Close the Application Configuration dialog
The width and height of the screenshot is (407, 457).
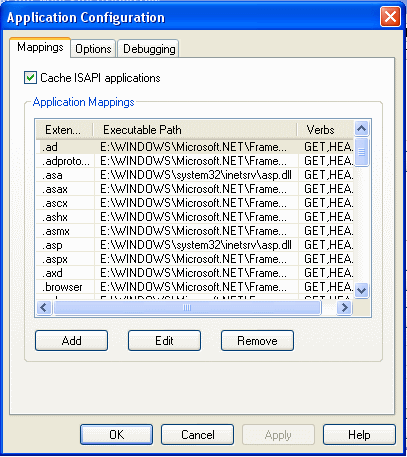tap(390, 17)
